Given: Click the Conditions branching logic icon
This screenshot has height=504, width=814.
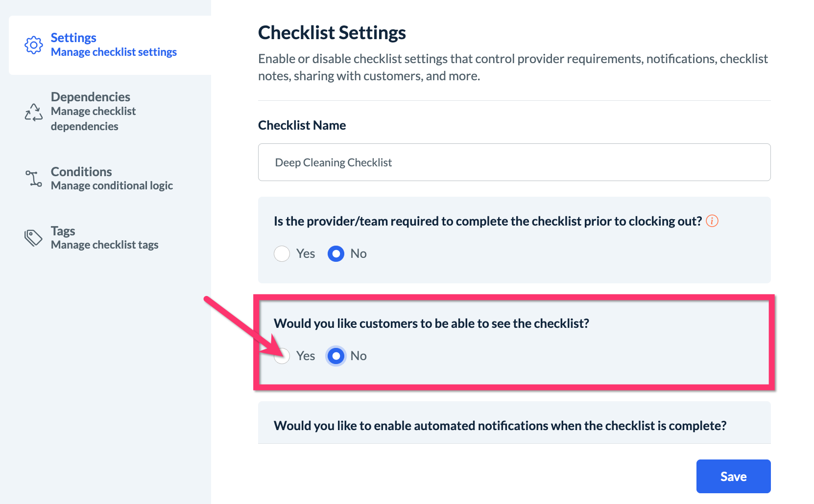Looking at the screenshot, I should (33, 179).
